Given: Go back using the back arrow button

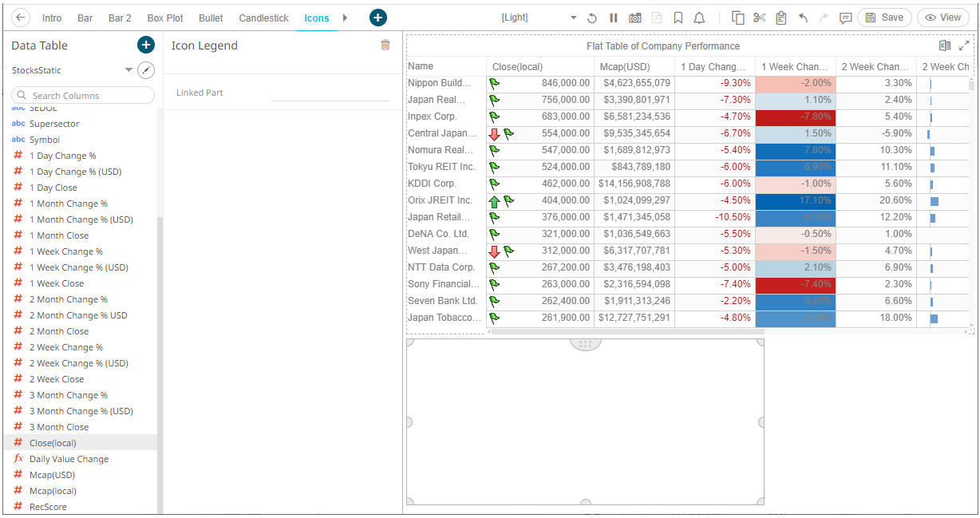Looking at the screenshot, I should [21, 18].
